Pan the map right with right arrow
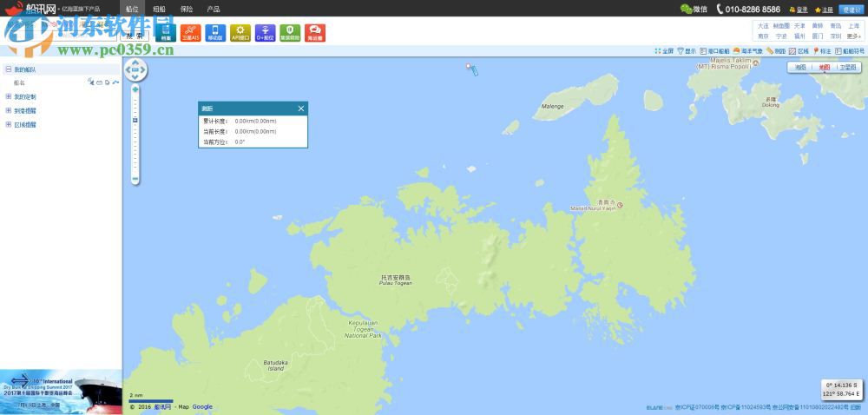 tap(143, 70)
